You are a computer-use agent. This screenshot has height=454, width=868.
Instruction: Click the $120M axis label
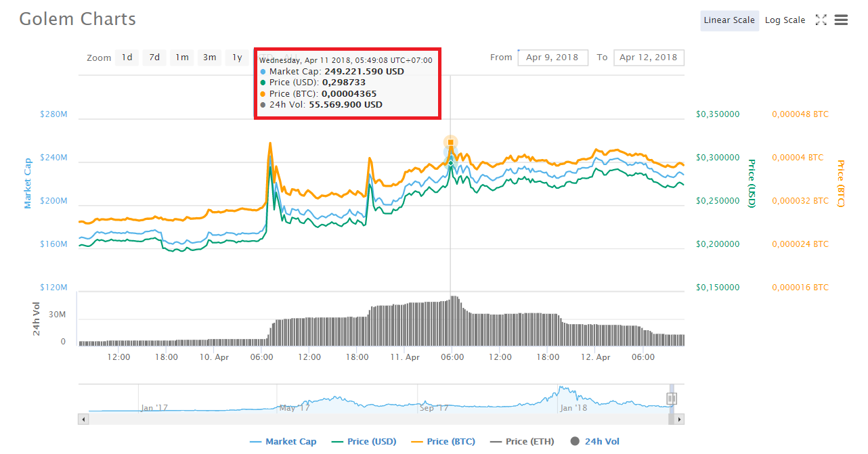click(54, 288)
